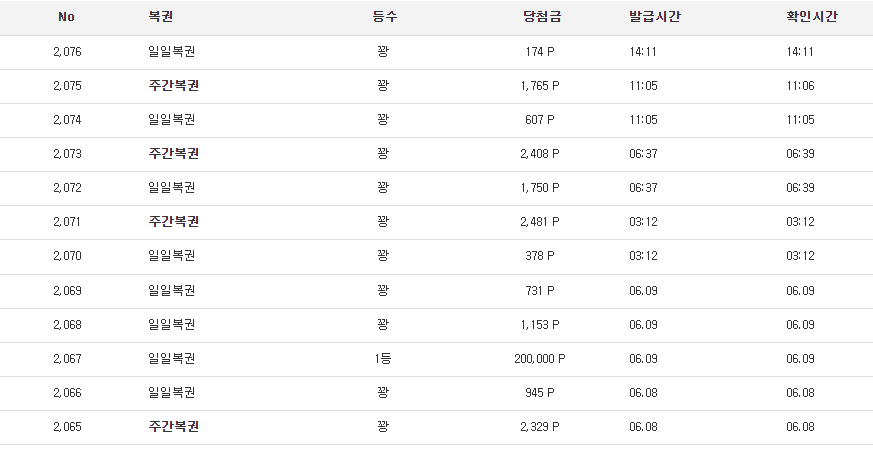Click the 당첨금 column header
873x453 pixels.
point(542,17)
